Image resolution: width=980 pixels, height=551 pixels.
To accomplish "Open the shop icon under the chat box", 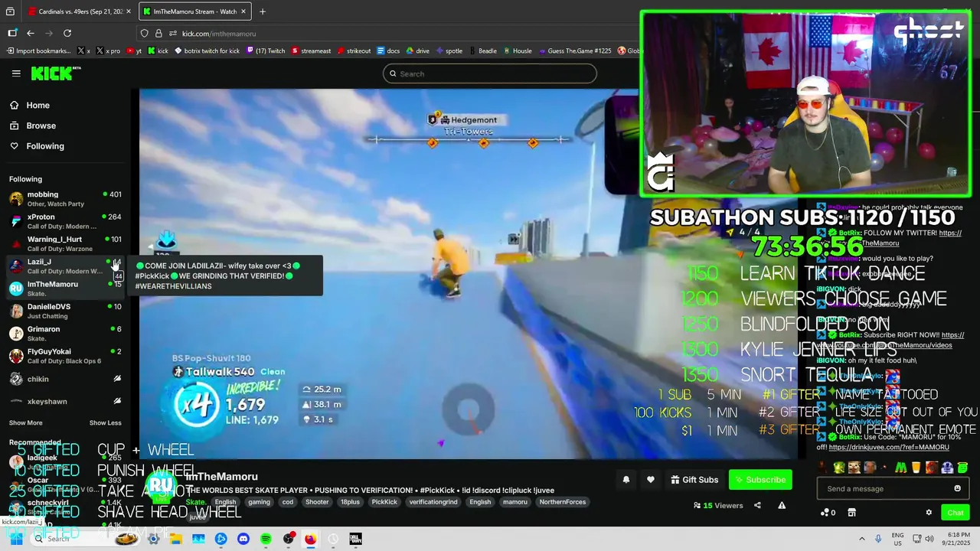I will (851, 513).
